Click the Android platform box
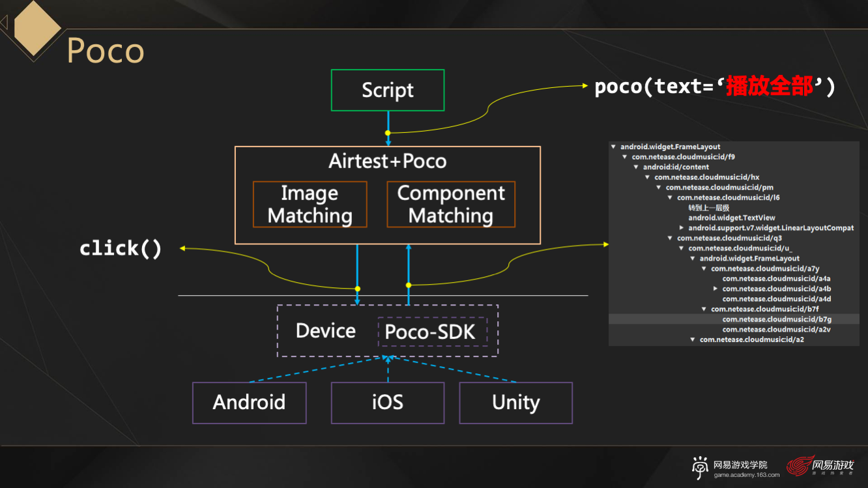This screenshot has width=868, height=488. click(249, 403)
